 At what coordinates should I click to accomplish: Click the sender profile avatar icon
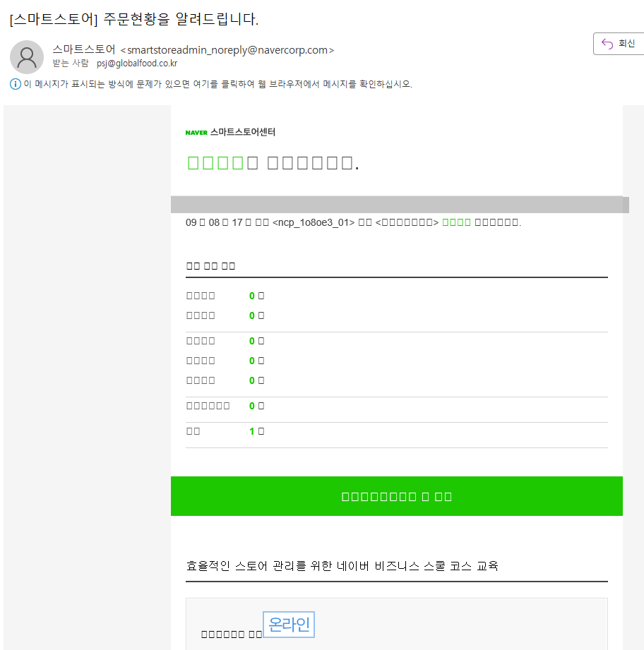pyautogui.click(x=27, y=57)
